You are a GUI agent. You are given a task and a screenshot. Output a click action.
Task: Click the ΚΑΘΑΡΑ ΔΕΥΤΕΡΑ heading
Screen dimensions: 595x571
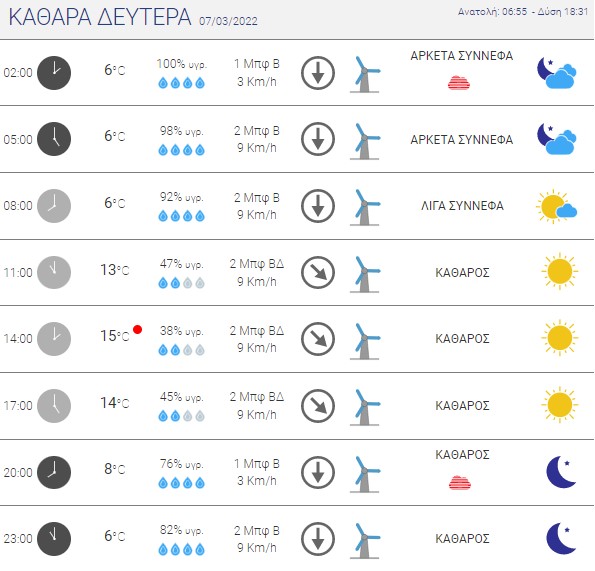click(x=100, y=17)
